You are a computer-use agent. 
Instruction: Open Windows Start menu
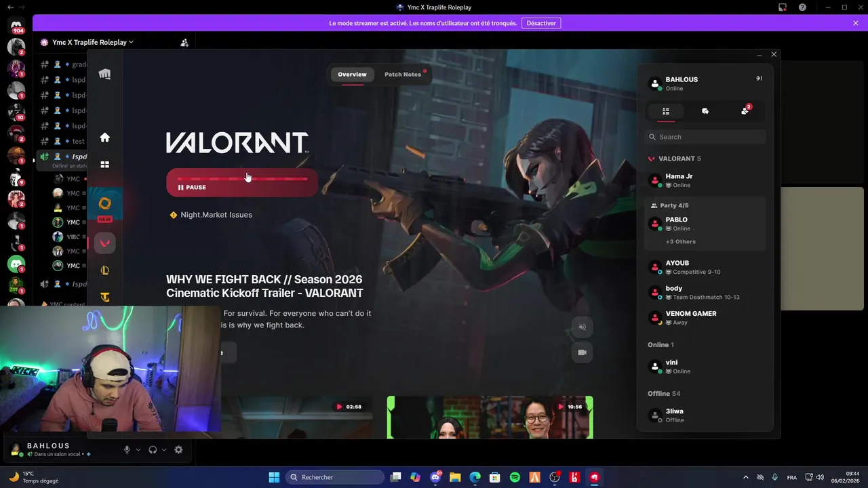[274, 477]
